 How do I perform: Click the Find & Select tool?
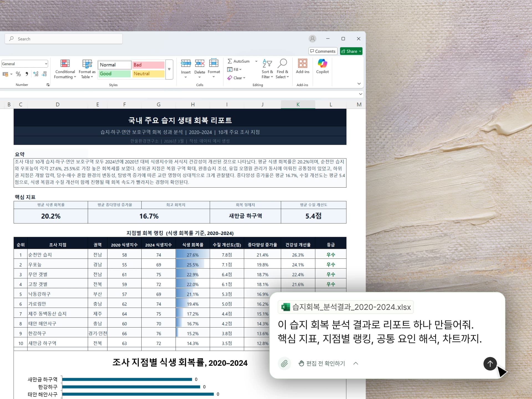click(282, 69)
